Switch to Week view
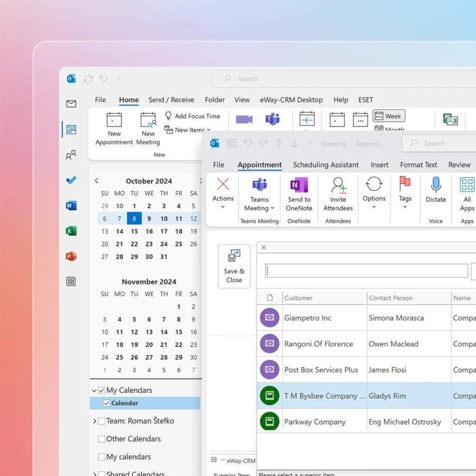 [x=388, y=116]
